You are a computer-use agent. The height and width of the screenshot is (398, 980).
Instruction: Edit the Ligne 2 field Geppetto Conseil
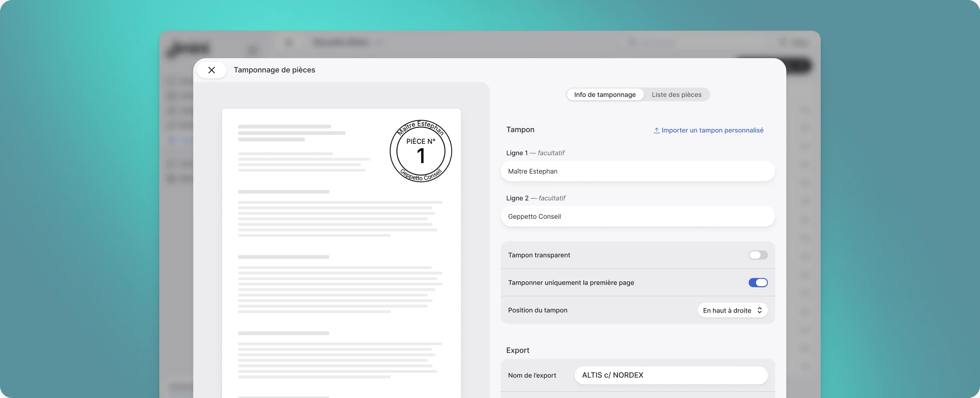click(x=638, y=216)
